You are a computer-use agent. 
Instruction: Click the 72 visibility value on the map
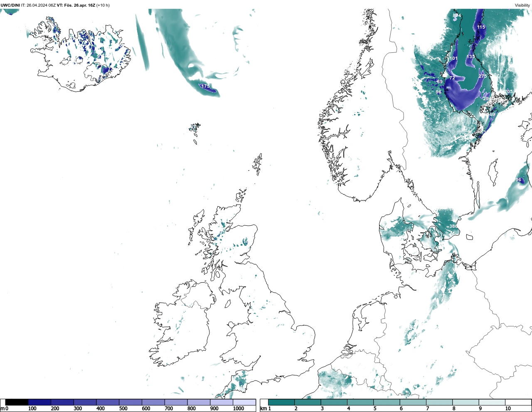pyautogui.click(x=452, y=78)
